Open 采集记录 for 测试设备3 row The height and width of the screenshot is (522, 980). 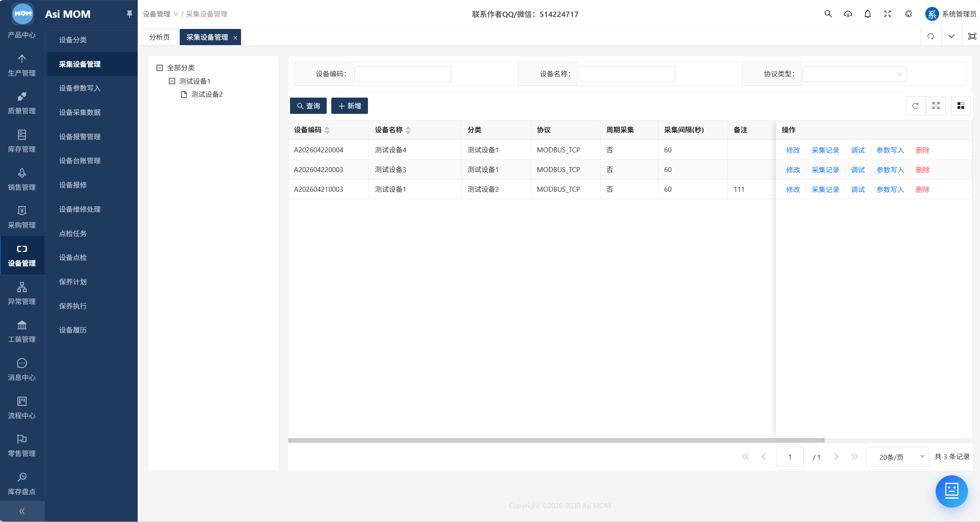825,170
